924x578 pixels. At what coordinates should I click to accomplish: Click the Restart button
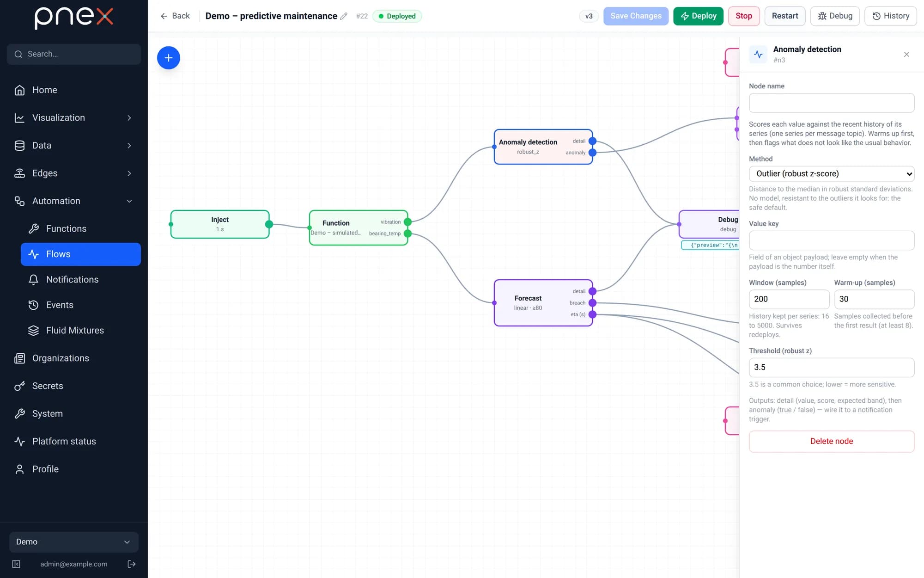(x=785, y=16)
